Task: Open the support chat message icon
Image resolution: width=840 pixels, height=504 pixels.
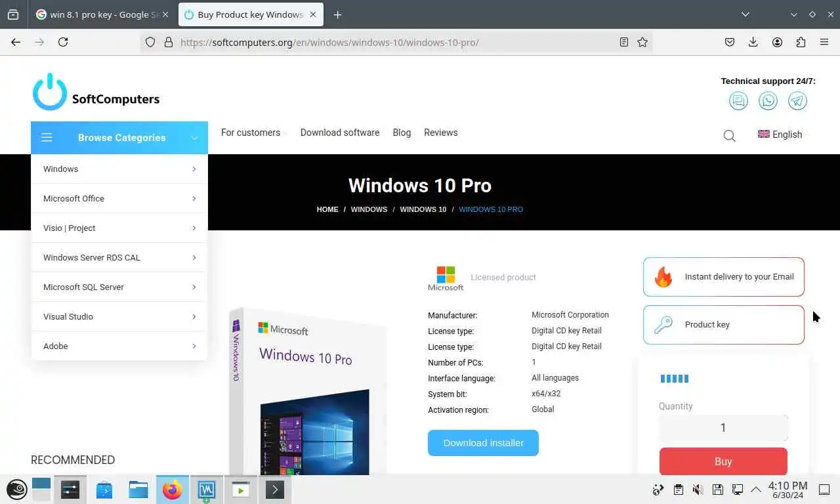Action: [738, 100]
